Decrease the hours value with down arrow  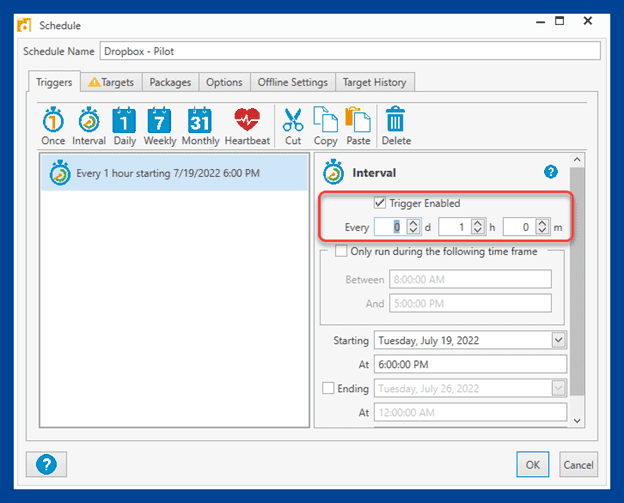pyautogui.click(x=478, y=231)
